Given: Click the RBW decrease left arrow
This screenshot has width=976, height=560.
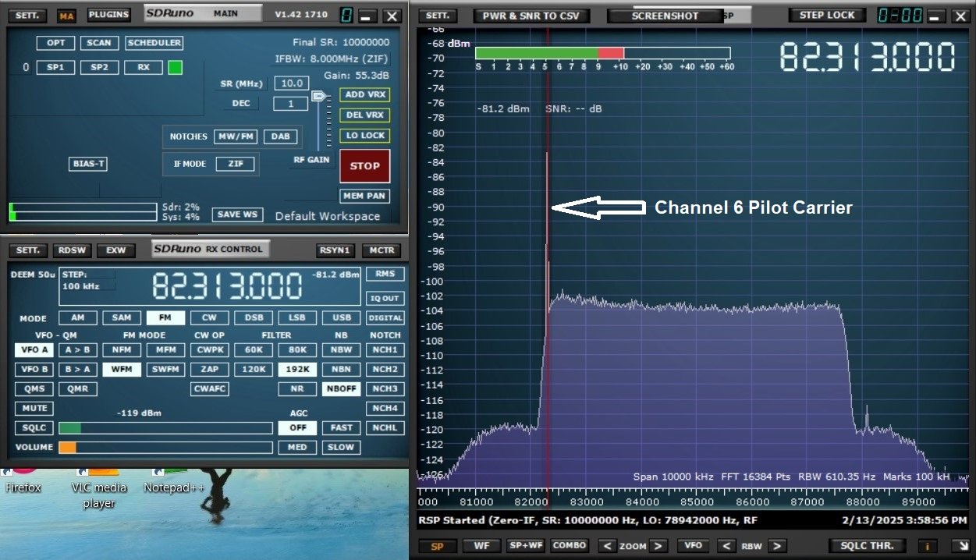Looking at the screenshot, I should click(x=726, y=546).
